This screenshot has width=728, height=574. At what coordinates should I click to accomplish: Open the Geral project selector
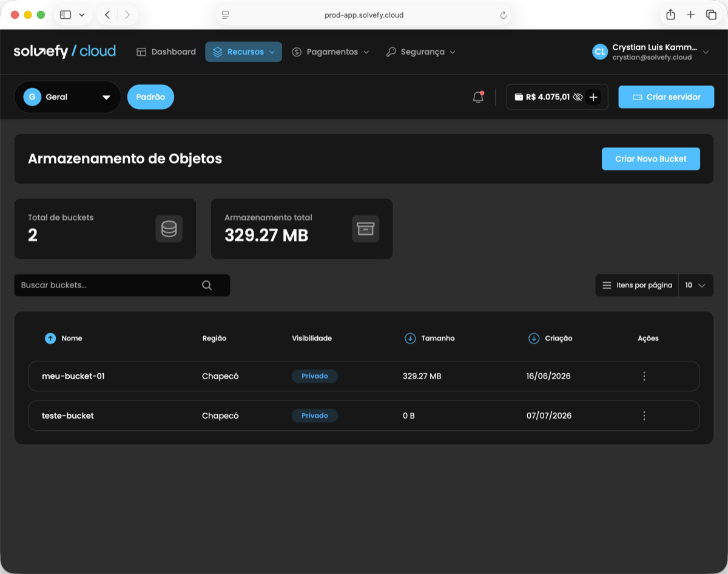67,97
